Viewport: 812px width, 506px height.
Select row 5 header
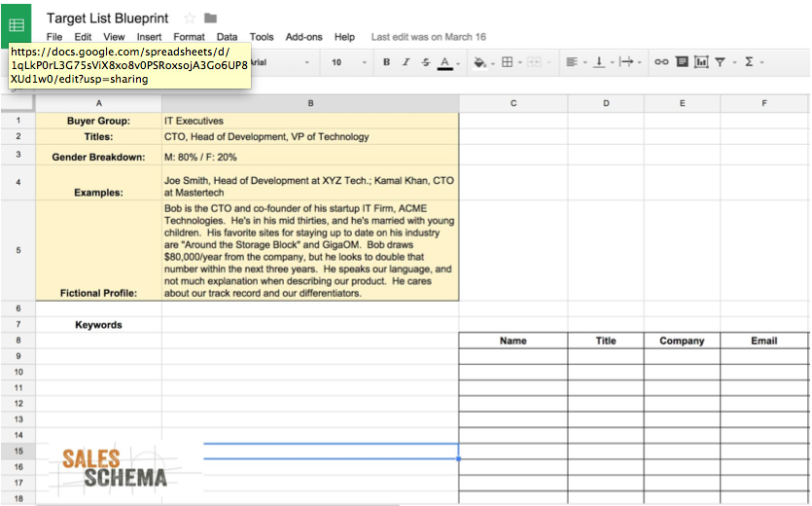tap(18, 250)
